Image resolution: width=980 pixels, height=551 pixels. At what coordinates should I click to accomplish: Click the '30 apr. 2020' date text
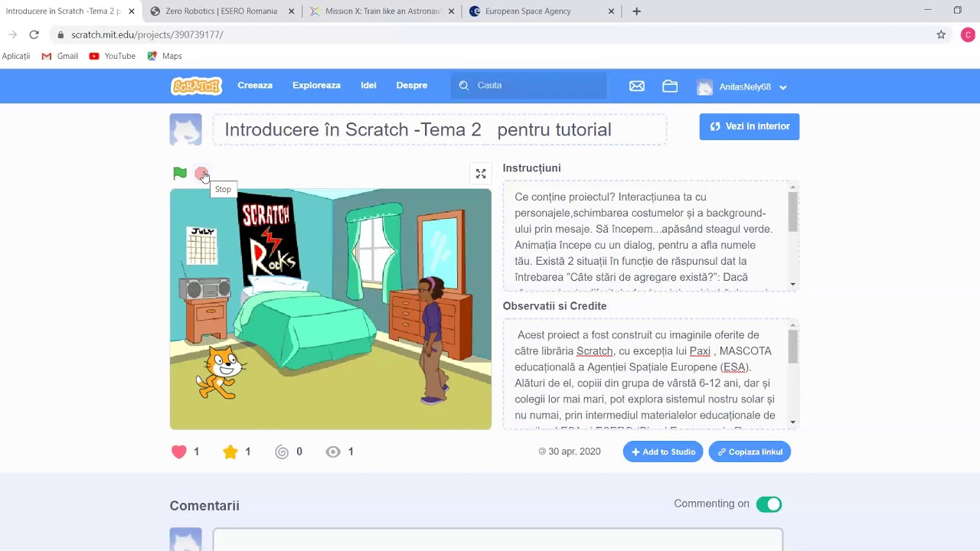(x=574, y=452)
